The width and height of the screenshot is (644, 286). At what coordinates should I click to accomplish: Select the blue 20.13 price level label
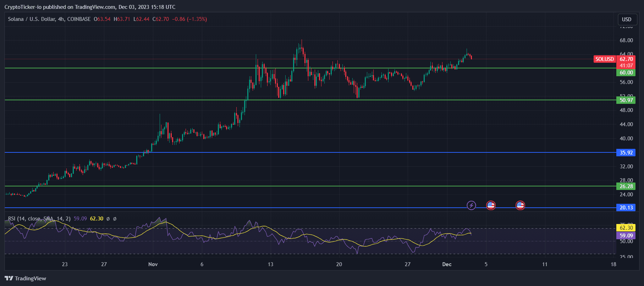point(626,208)
